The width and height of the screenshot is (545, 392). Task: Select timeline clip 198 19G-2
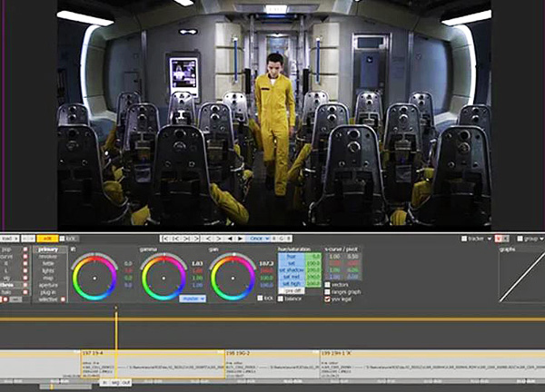click(x=272, y=364)
